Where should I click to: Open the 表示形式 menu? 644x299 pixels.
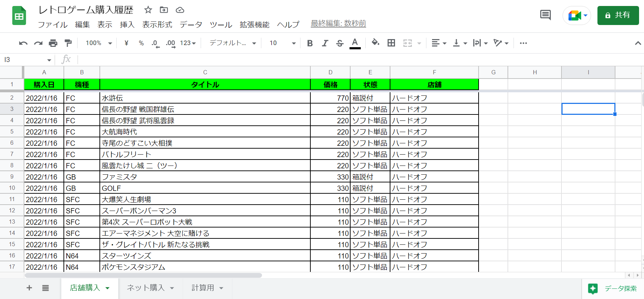157,25
